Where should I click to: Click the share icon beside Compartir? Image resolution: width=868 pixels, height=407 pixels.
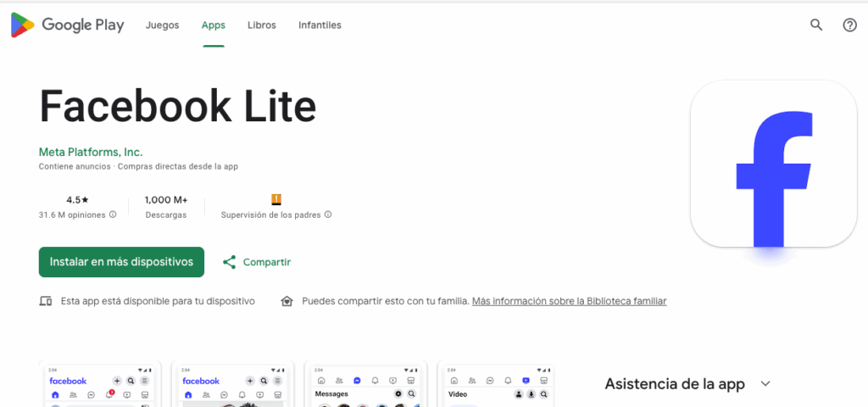tap(229, 262)
